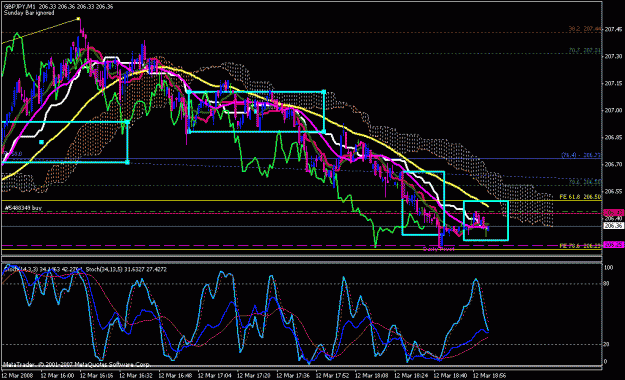The height and width of the screenshot is (380, 625).
Task: Click the 206.70 price scale label
Action: pos(613,164)
